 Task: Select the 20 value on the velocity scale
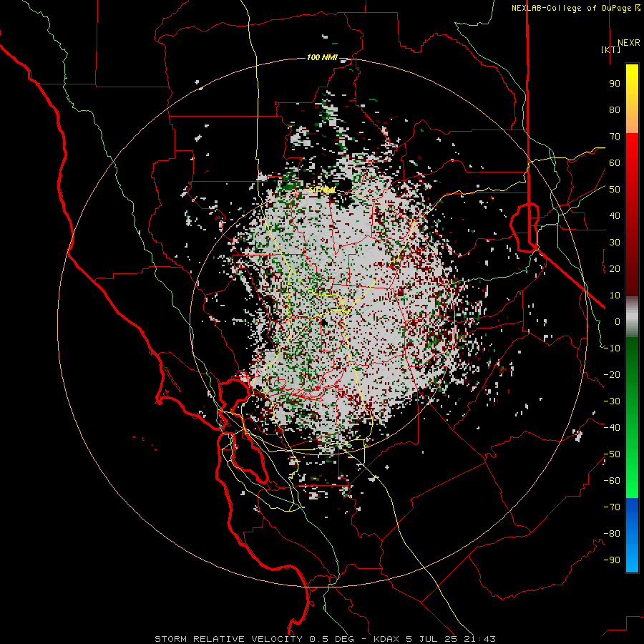point(615,269)
